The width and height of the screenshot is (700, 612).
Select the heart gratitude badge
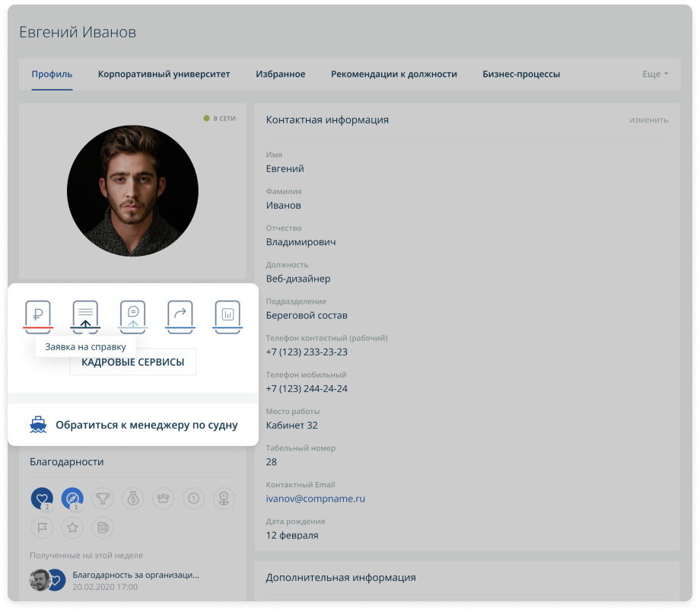pyautogui.click(x=43, y=499)
